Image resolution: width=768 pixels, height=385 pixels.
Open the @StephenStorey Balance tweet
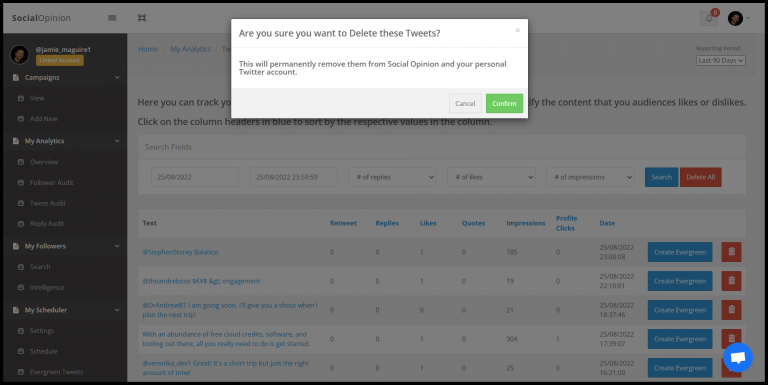181,252
